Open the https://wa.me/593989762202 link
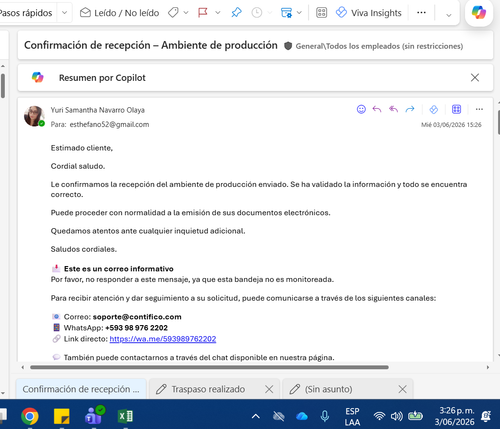The image size is (500, 429). click(x=163, y=339)
